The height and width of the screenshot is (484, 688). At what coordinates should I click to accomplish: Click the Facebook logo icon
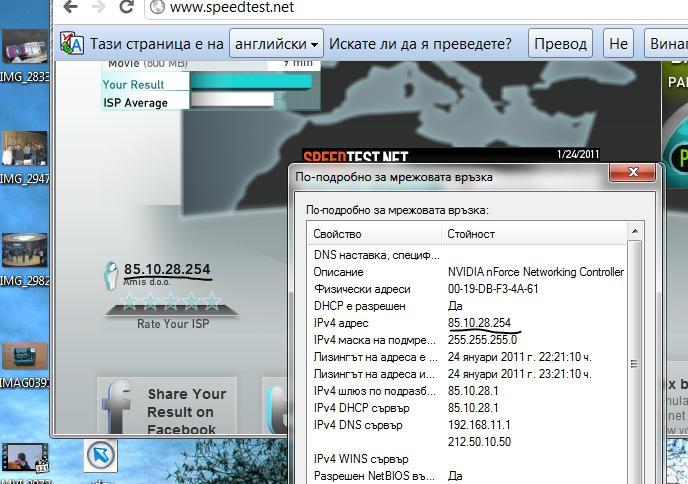[119, 409]
